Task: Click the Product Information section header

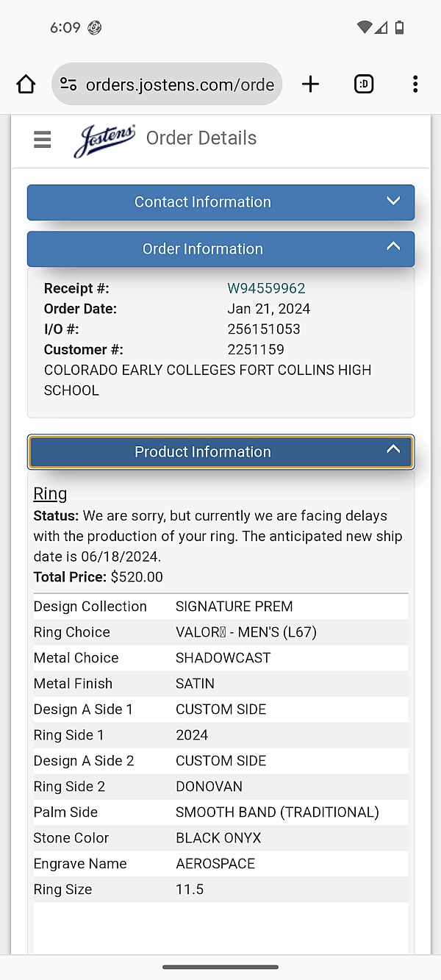Action: 220,452
